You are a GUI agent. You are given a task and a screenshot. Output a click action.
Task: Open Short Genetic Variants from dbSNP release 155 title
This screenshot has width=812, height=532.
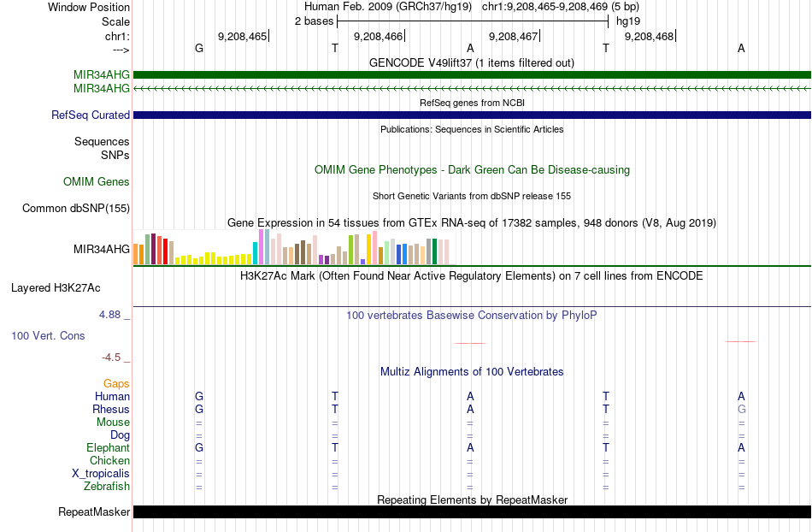tap(472, 196)
